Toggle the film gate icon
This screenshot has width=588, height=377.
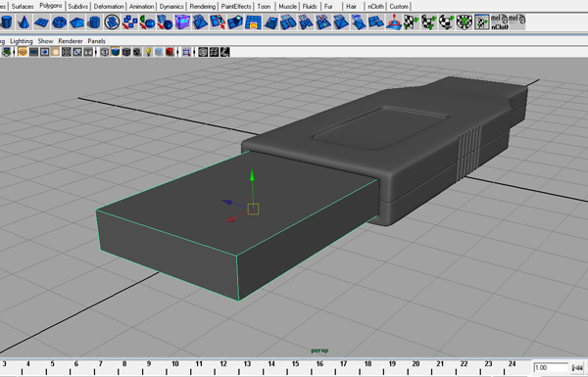33,52
